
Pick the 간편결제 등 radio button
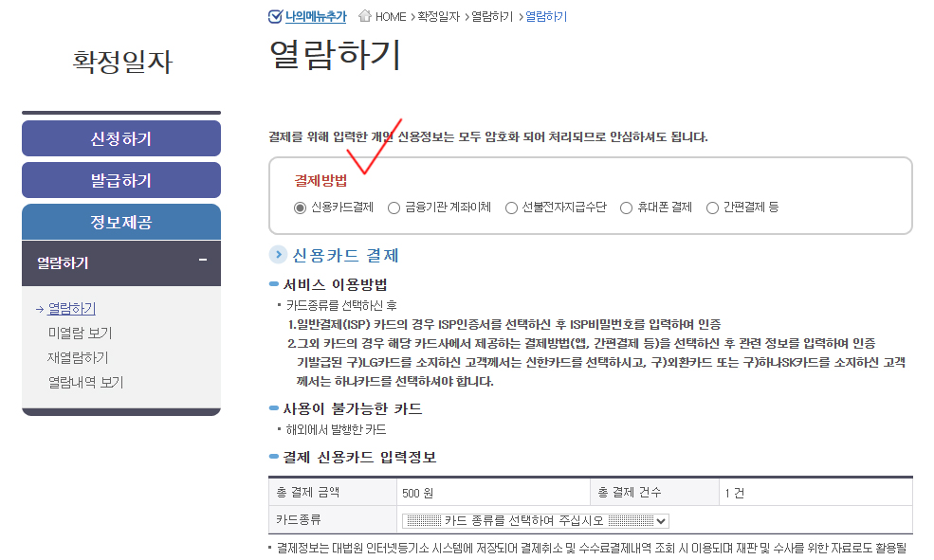pyautogui.click(x=712, y=208)
